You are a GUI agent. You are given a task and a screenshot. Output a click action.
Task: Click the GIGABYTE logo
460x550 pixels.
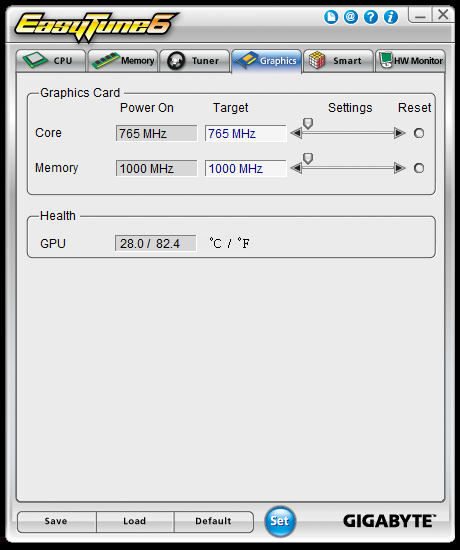pyautogui.click(x=389, y=521)
